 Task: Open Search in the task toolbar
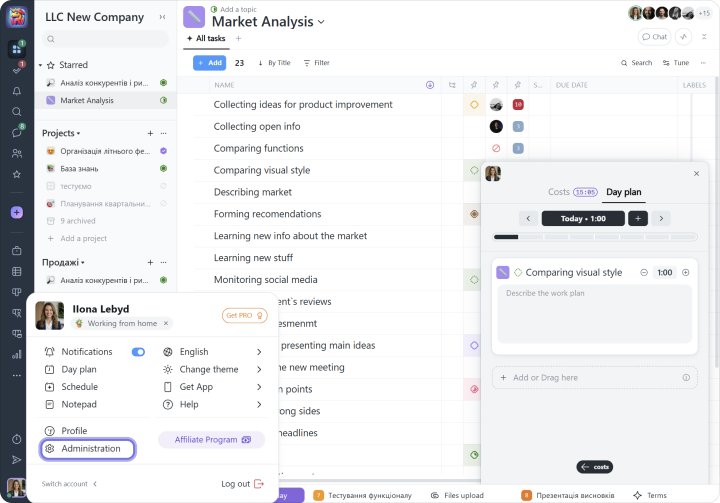point(635,63)
